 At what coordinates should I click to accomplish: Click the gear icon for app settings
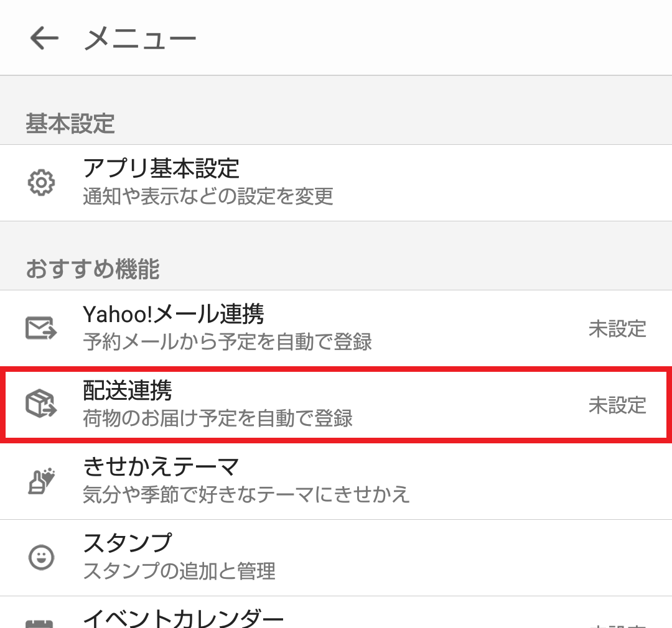coord(42,183)
